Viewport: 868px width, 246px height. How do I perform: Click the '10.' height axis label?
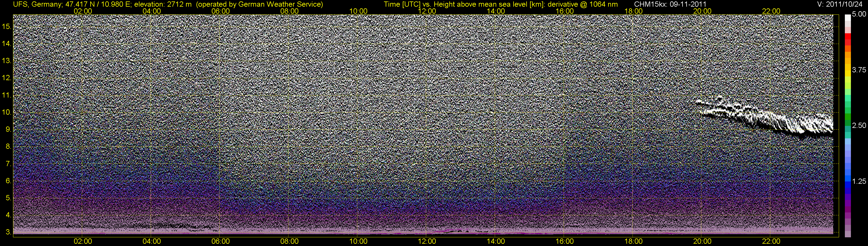point(7,112)
